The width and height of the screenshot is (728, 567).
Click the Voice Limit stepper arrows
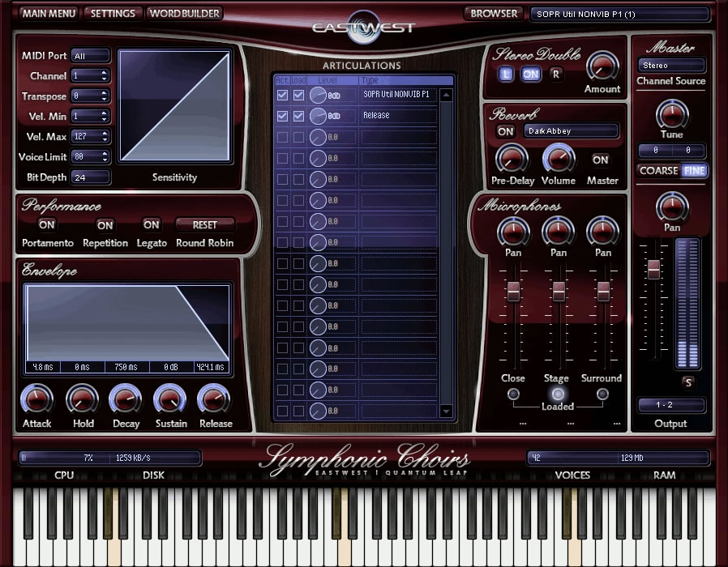(104, 157)
